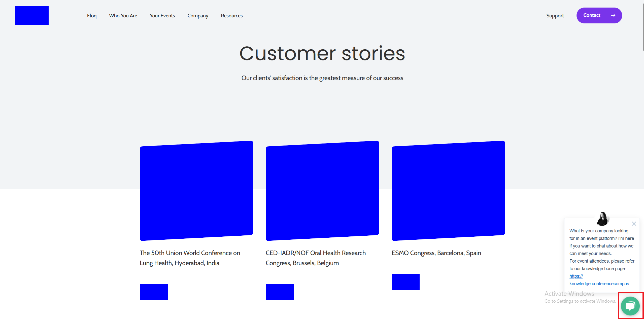Expand the Your Events menu
644x320 pixels.
click(162, 16)
